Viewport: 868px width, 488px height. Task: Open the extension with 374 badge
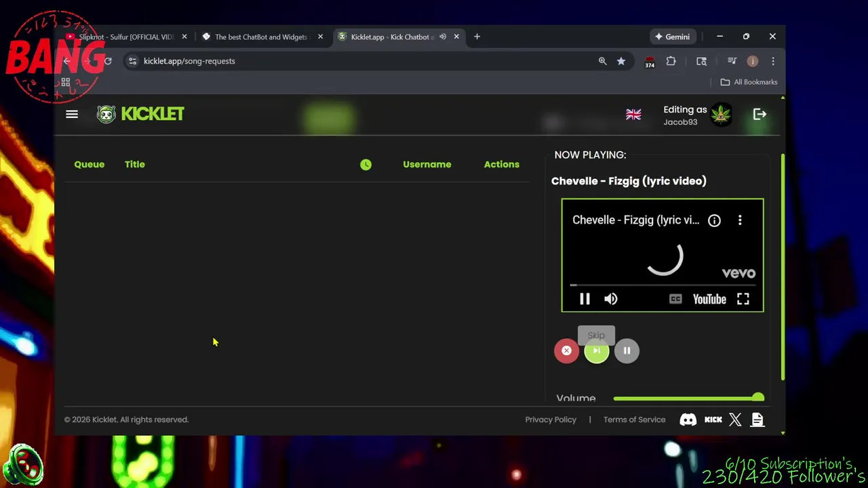(x=650, y=62)
